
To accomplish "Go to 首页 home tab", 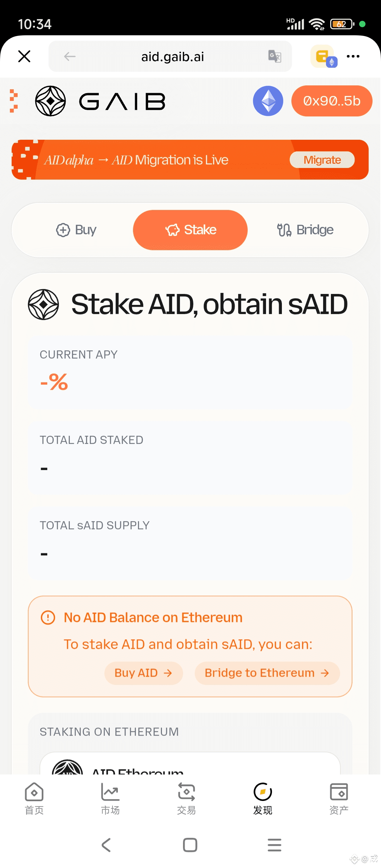I will pos(34,799).
